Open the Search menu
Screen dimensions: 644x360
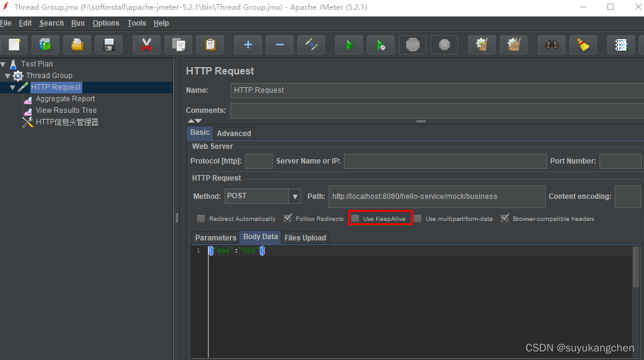point(51,23)
